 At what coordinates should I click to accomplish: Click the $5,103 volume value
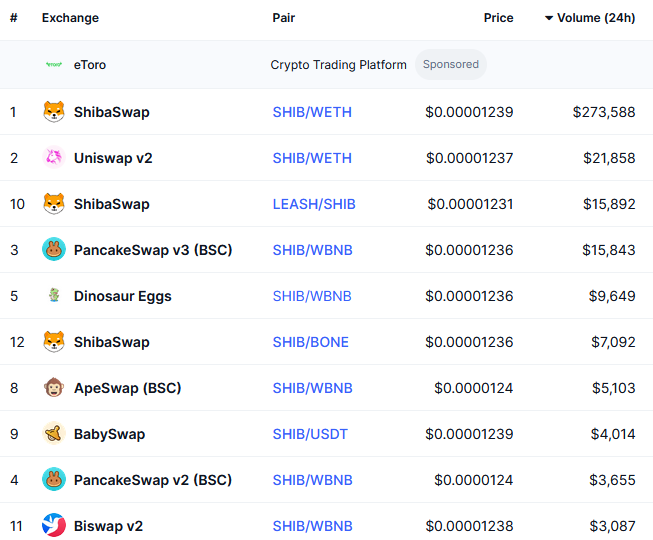click(x=613, y=388)
